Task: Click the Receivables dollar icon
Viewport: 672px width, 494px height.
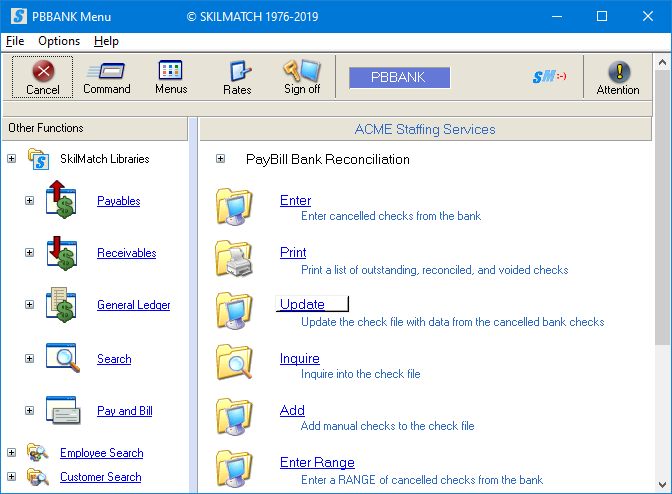Action: tap(62, 253)
